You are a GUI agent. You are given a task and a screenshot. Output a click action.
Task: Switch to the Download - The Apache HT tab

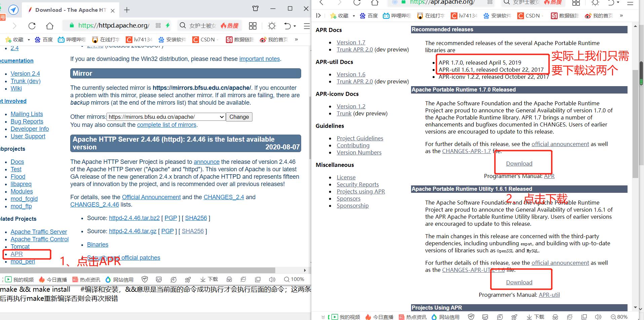pyautogui.click(x=71, y=10)
